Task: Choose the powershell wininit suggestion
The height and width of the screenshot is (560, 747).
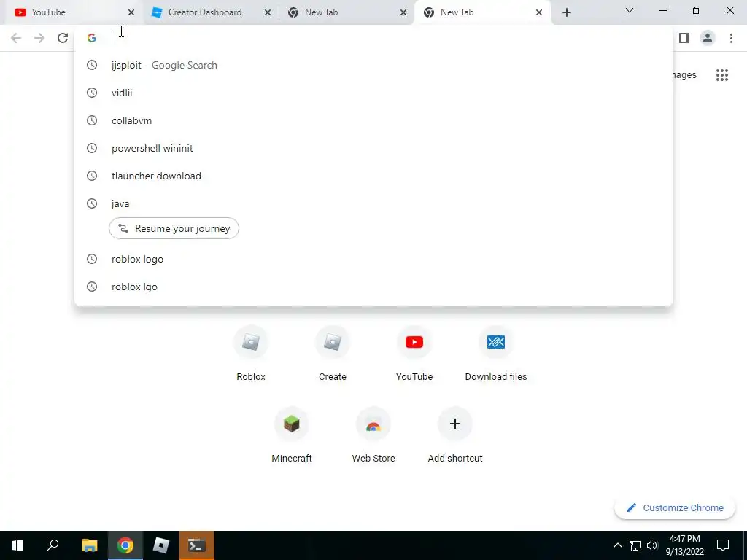Action: tap(373, 148)
